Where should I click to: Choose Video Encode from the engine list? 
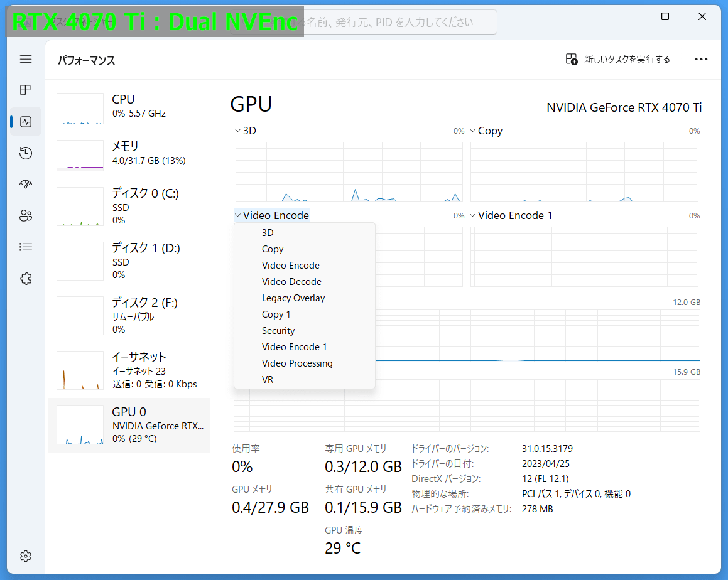pyautogui.click(x=305, y=266)
